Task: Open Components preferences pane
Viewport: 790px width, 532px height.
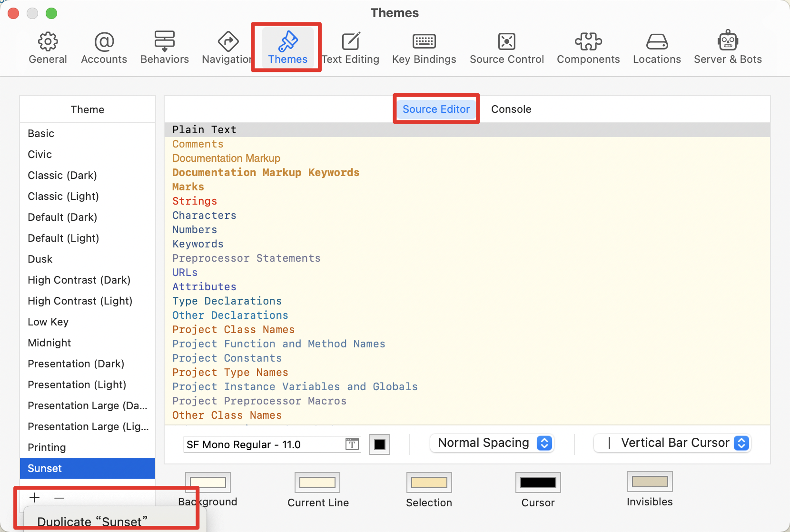Action: [x=588, y=48]
